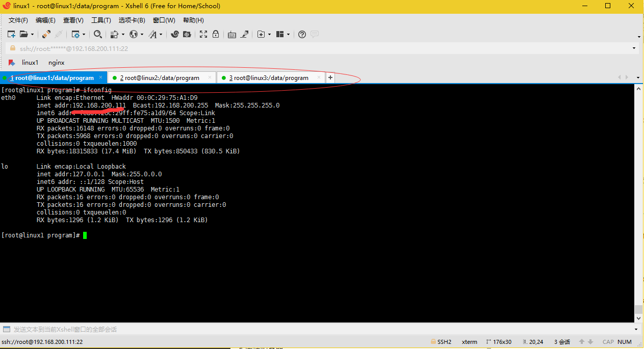
Task: Open the nginx quick session link
Action: click(57, 63)
